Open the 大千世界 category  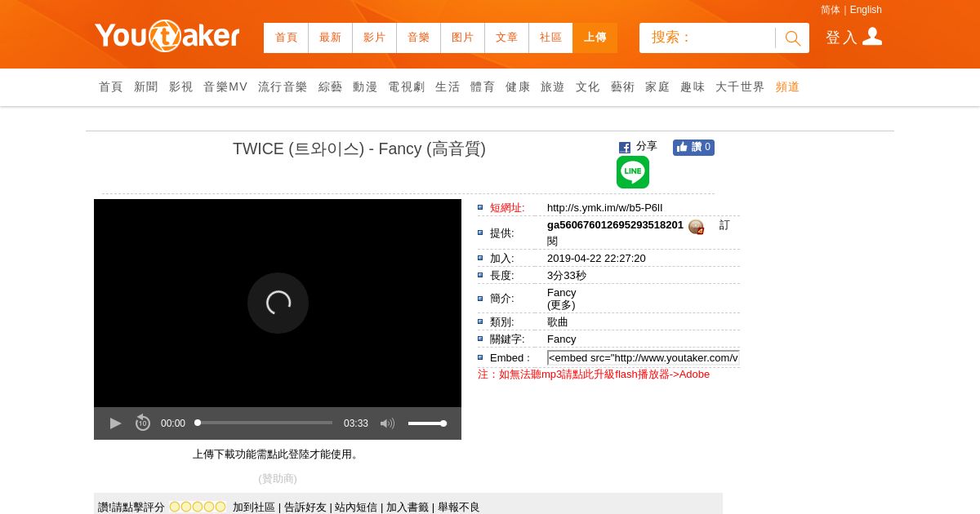(x=740, y=86)
